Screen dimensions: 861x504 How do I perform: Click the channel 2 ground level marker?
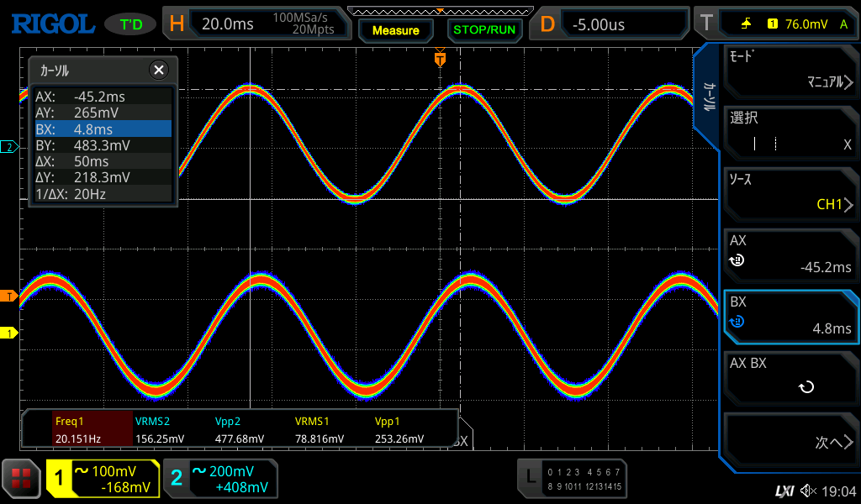[9, 148]
